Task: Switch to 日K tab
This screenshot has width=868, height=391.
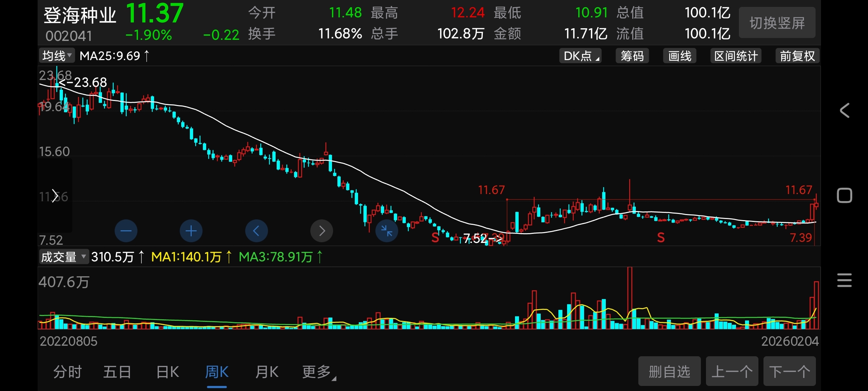Action: [x=167, y=372]
